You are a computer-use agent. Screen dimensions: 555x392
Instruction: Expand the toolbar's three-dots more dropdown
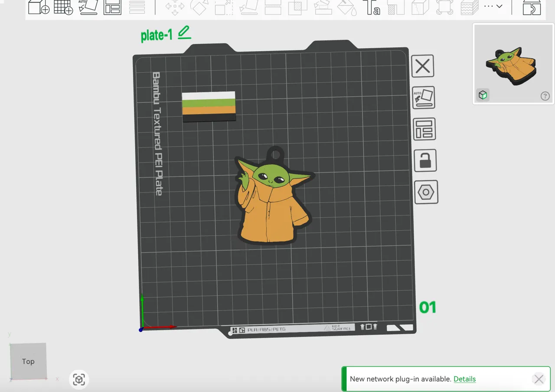[x=493, y=6]
